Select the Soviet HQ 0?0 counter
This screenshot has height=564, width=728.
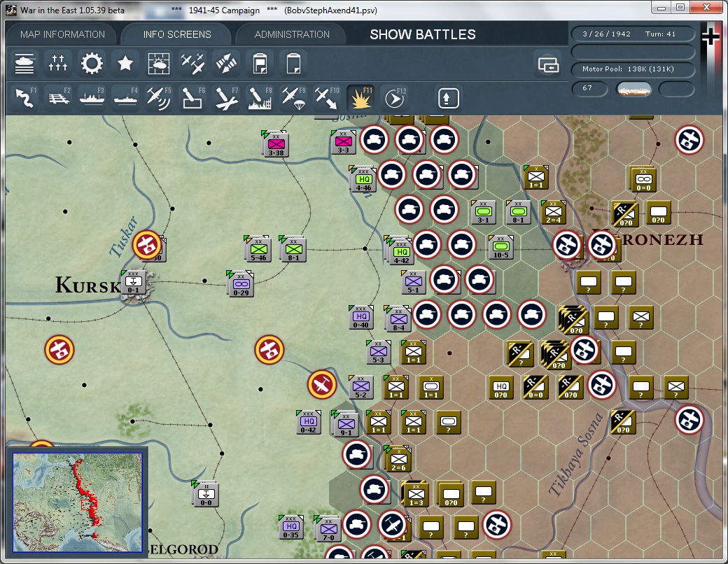501,387
